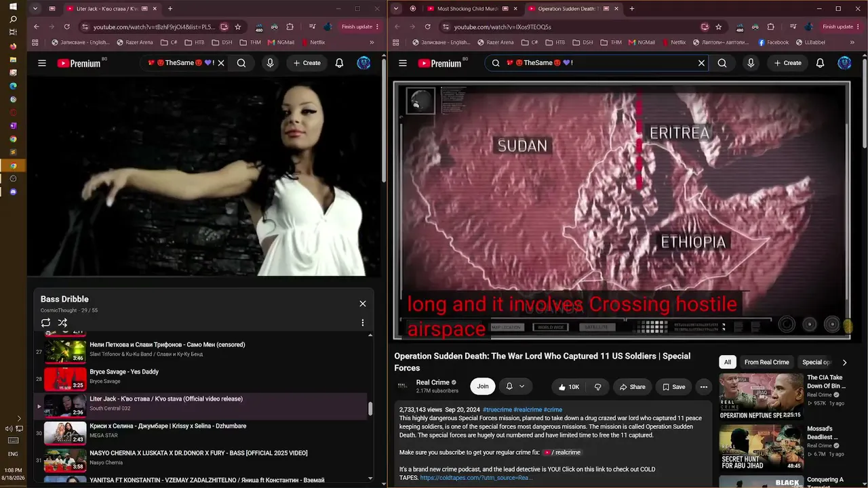This screenshot has height=488, width=868.
Task: Close the Bass Dribble playlist panel
Action: pos(363,304)
